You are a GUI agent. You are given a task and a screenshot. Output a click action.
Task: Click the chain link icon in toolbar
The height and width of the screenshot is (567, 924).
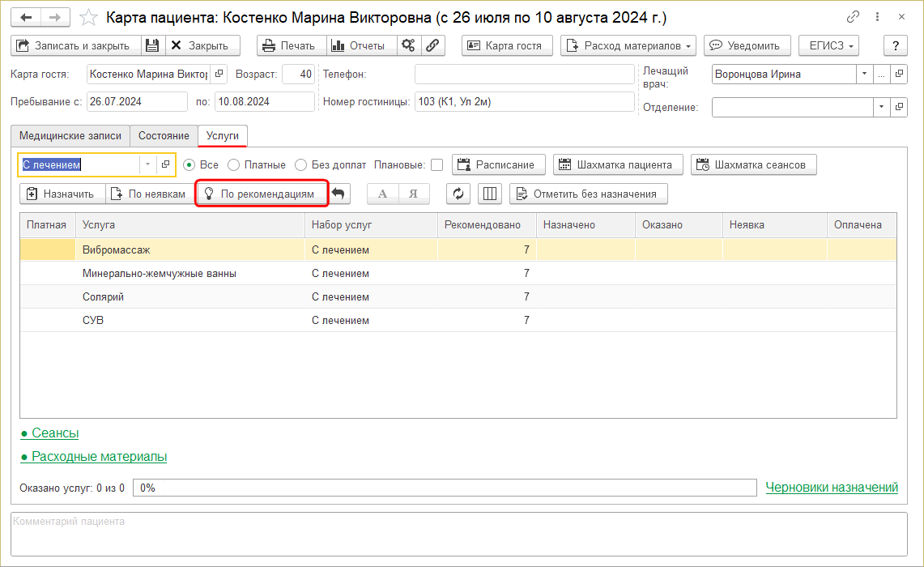tap(433, 46)
